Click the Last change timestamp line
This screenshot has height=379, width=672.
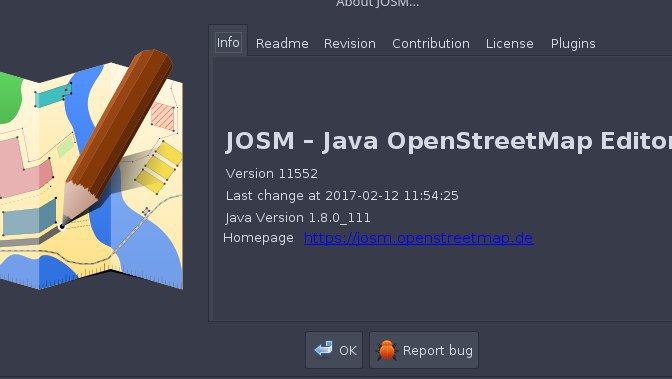click(342, 196)
